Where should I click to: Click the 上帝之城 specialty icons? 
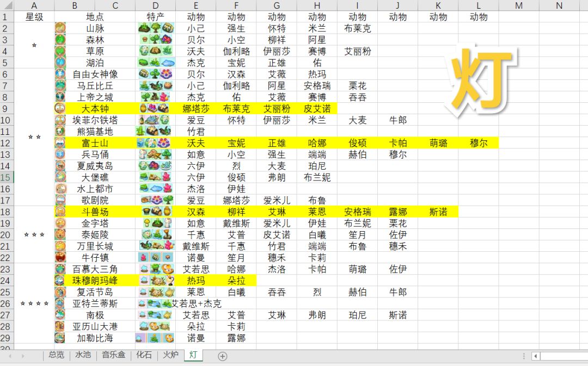[156, 97]
